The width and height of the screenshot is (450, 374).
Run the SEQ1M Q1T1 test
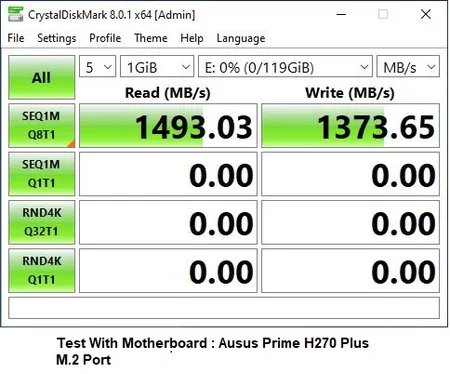42,174
